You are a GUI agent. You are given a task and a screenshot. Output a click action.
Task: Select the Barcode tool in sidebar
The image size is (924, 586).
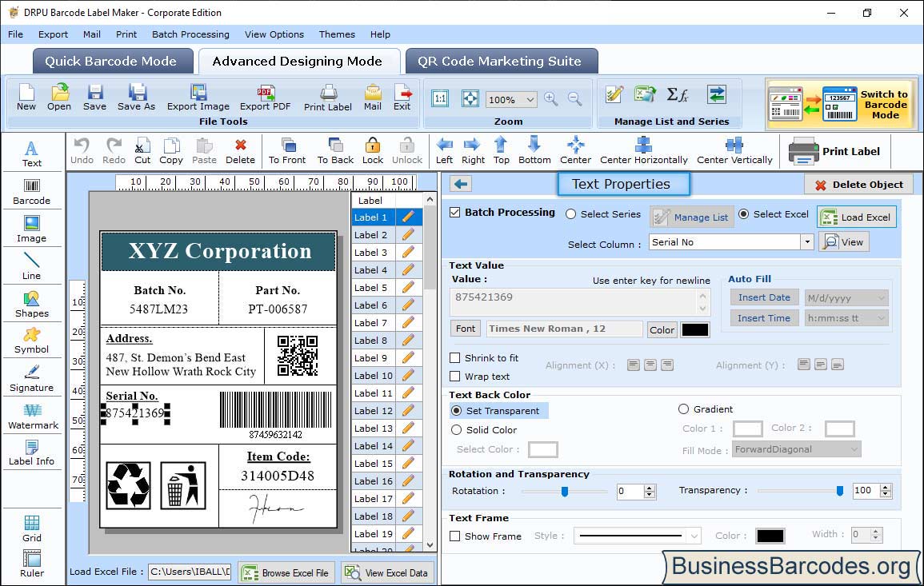click(x=32, y=192)
